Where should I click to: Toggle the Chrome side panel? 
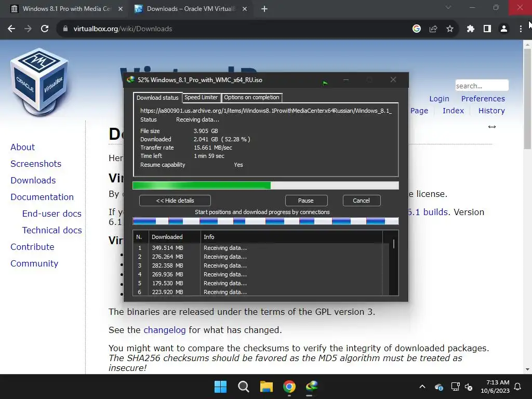[487, 29]
